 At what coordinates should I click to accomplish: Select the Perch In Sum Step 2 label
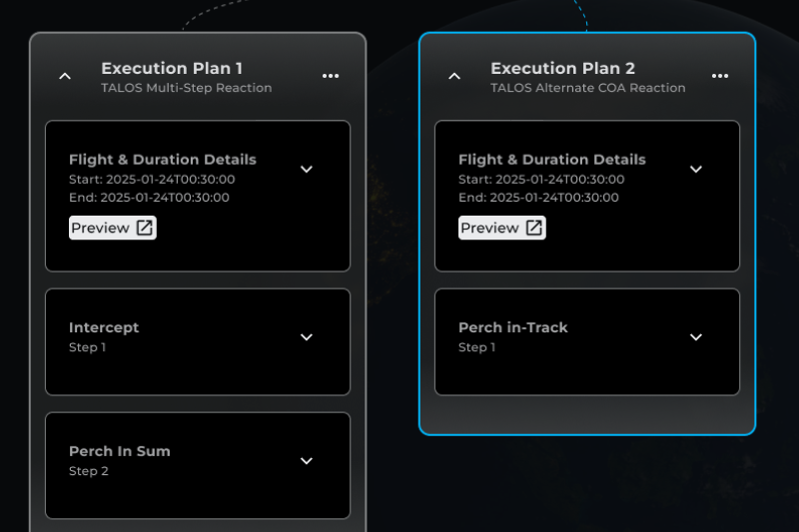pyautogui.click(x=89, y=471)
